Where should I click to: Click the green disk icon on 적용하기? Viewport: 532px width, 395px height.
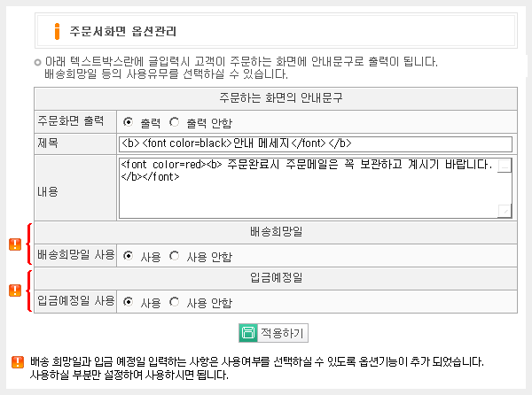click(247, 333)
